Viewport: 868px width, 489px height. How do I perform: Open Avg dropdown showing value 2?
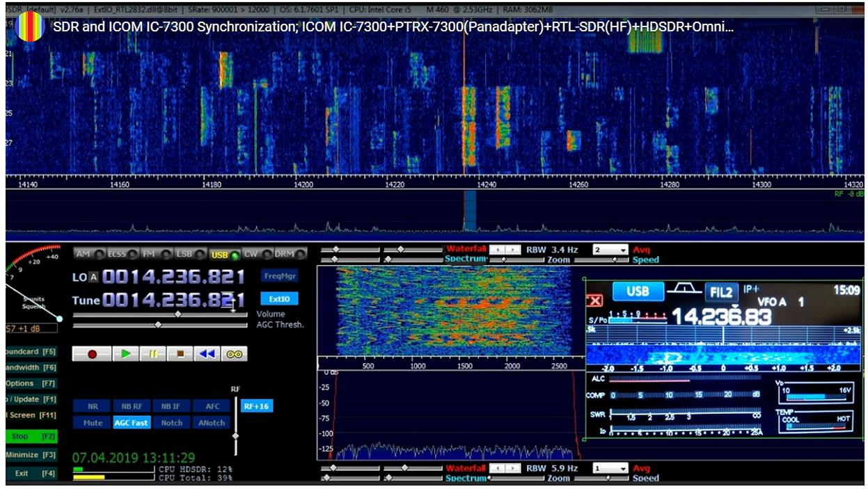pos(610,250)
